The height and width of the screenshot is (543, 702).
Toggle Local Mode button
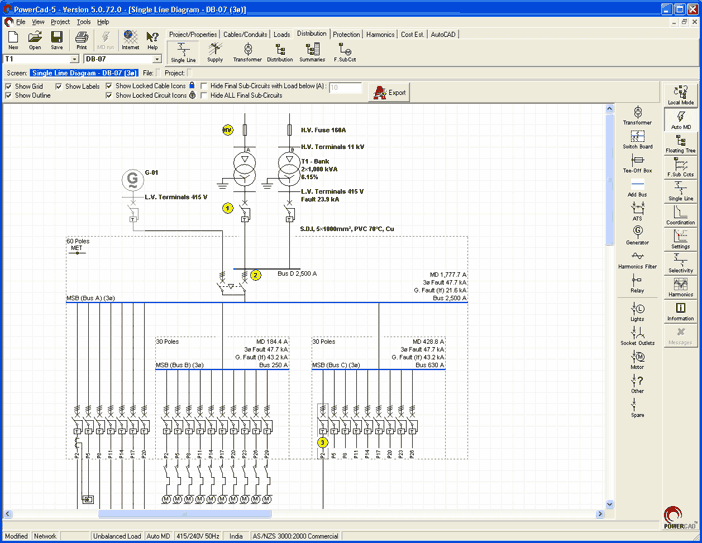tap(681, 95)
